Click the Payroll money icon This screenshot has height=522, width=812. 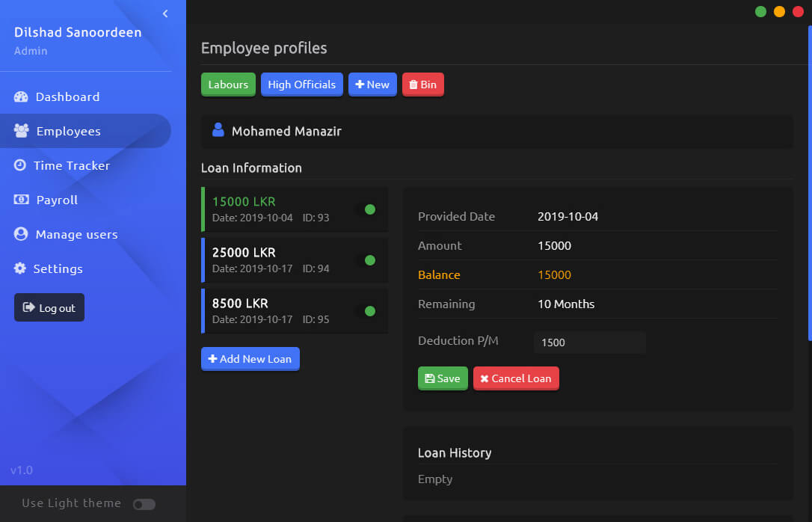pos(22,200)
